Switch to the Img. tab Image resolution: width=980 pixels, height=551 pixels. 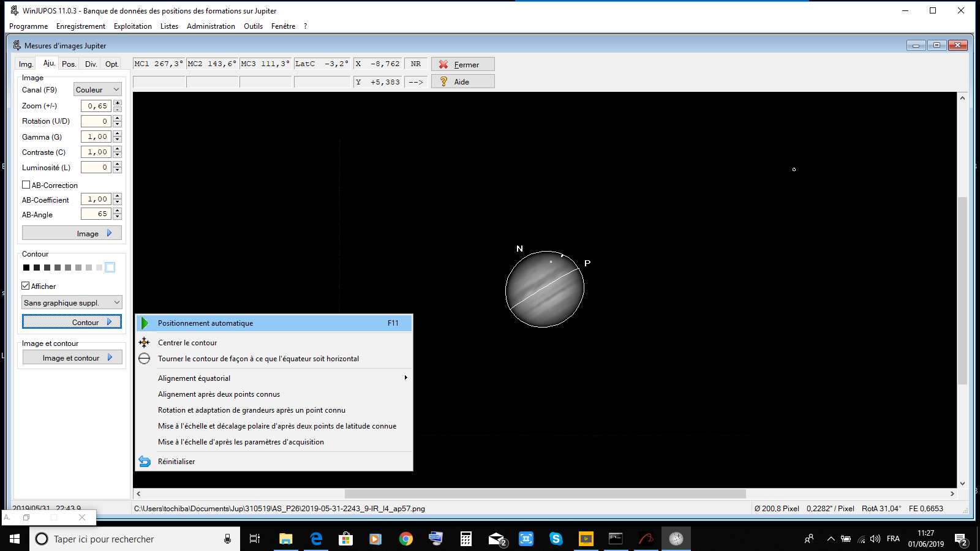[x=26, y=64]
